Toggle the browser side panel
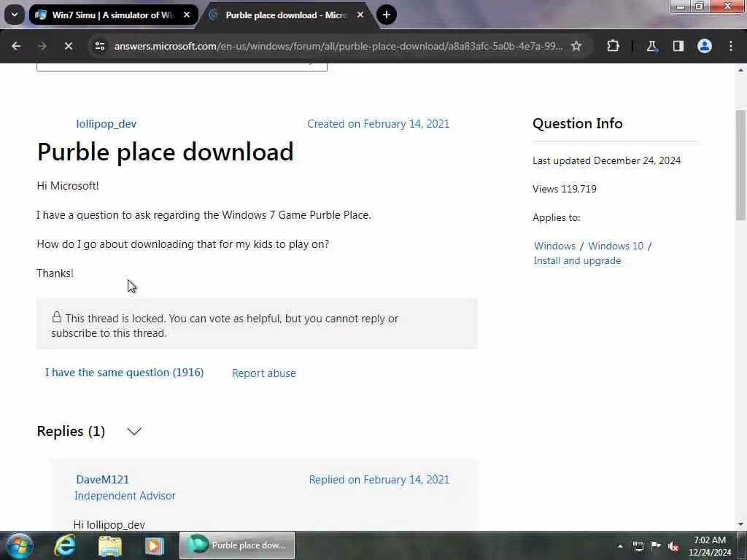This screenshot has width=747, height=560. coord(678,46)
